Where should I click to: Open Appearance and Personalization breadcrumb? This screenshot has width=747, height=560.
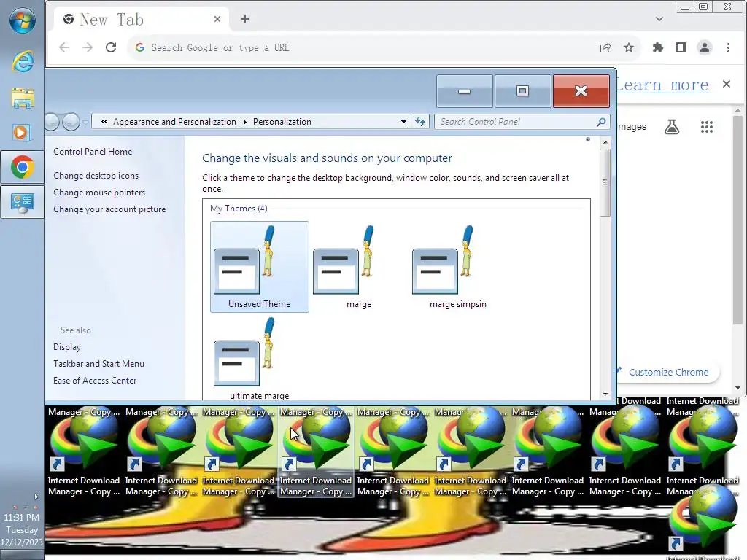coord(174,122)
